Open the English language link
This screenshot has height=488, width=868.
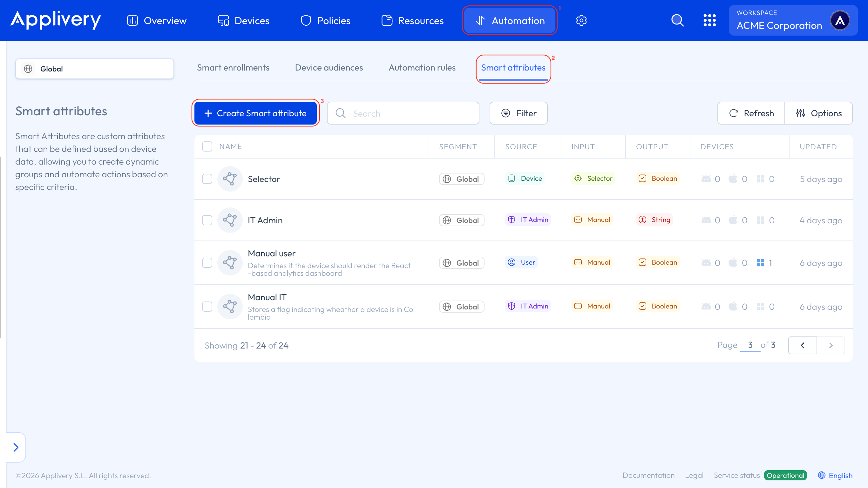pyautogui.click(x=835, y=475)
